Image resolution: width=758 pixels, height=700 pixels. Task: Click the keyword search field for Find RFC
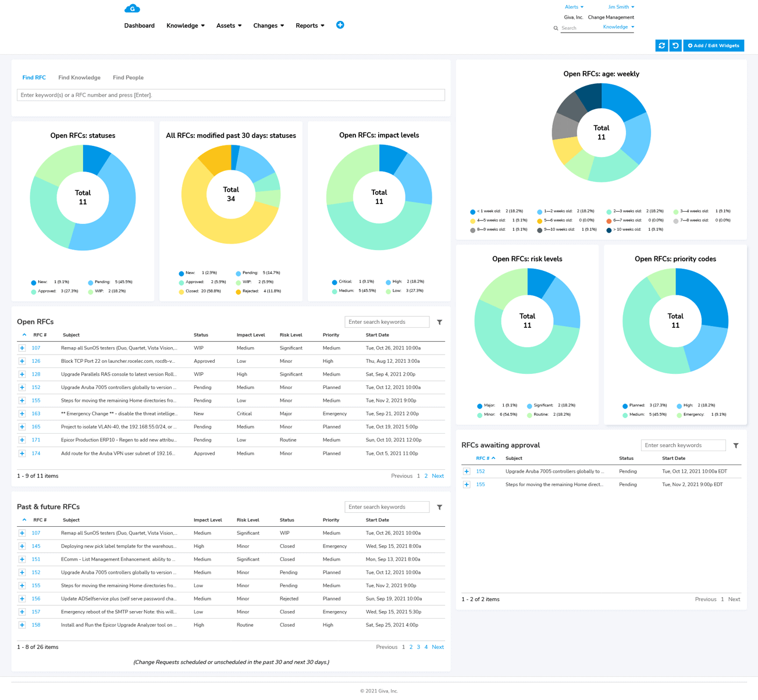click(230, 95)
